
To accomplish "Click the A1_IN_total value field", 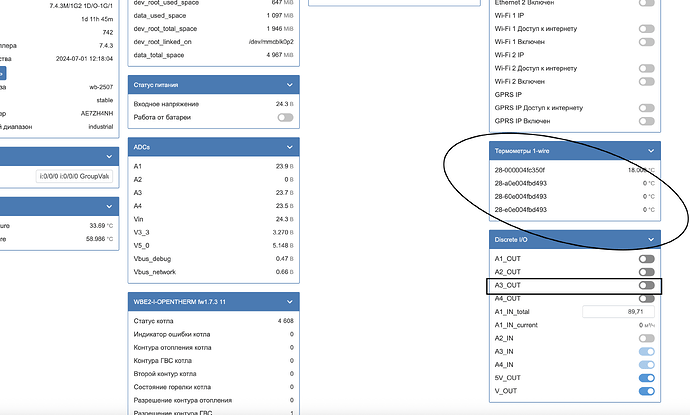I will pos(619,312).
